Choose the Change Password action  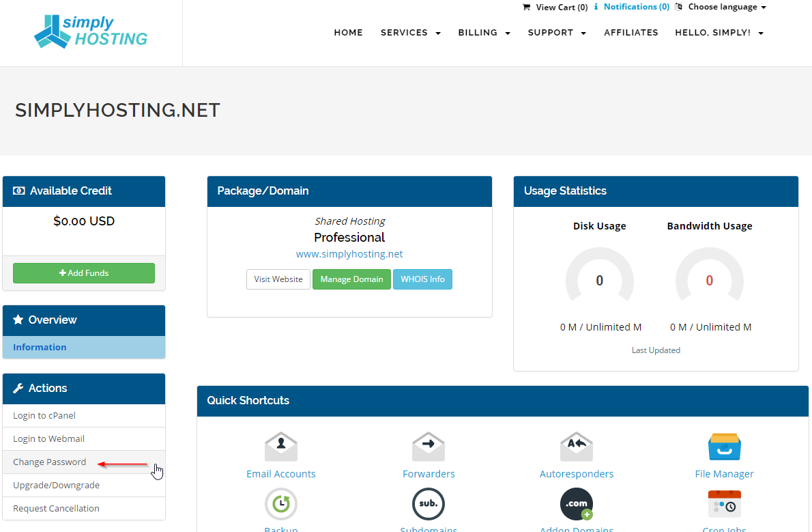(x=84, y=462)
